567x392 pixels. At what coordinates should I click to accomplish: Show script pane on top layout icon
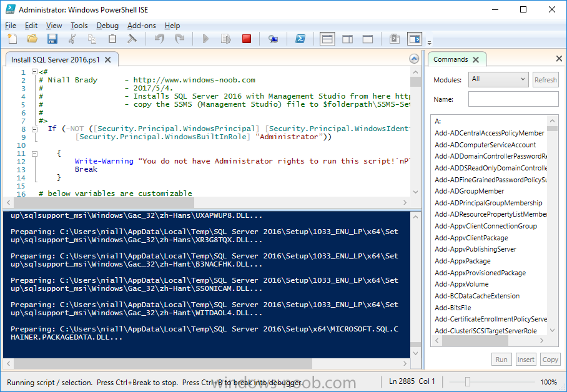(327, 39)
